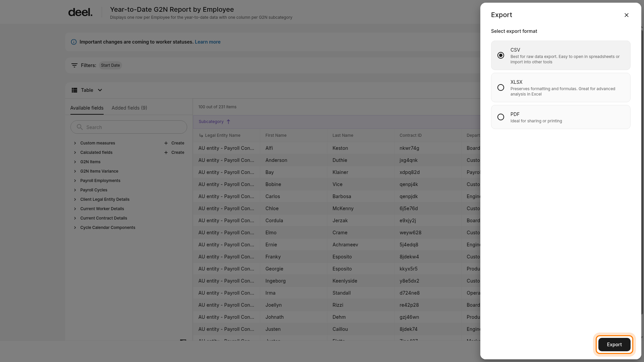Select the XLSX export format radio button
The width and height of the screenshot is (644, 362).
point(501,87)
